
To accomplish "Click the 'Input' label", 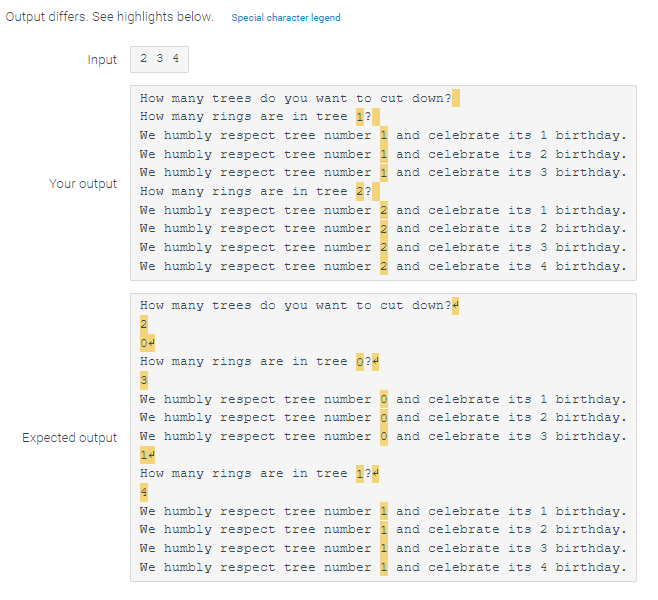I will click(x=102, y=60).
